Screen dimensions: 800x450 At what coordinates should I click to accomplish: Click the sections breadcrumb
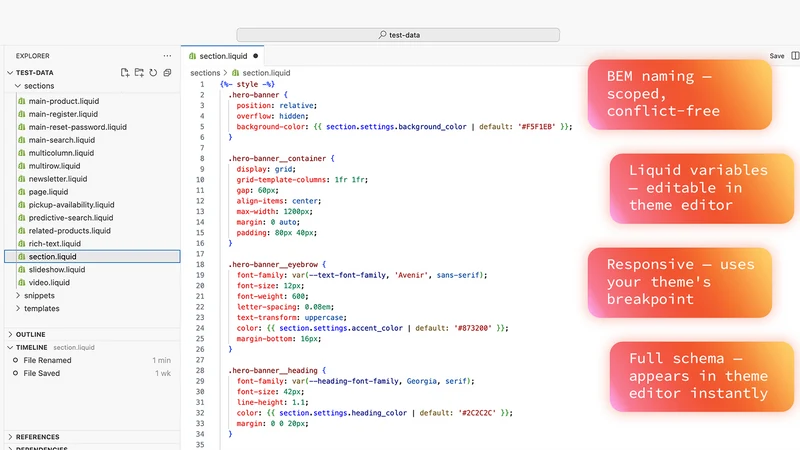point(205,73)
